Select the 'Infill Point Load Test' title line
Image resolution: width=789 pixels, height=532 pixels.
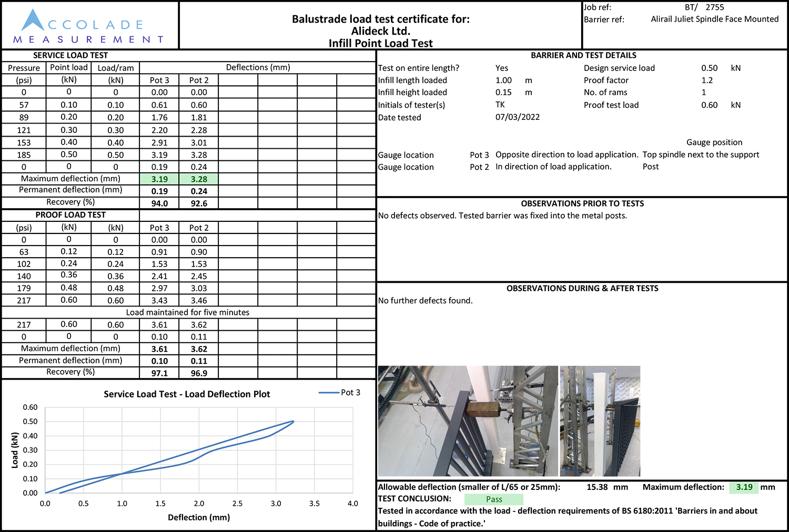tap(381, 43)
